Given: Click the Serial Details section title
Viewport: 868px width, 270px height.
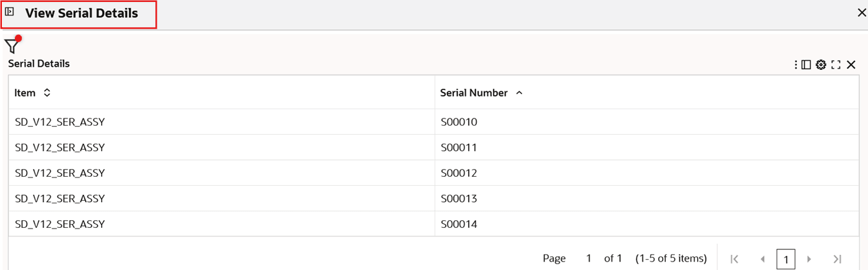Looking at the screenshot, I should (x=39, y=63).
